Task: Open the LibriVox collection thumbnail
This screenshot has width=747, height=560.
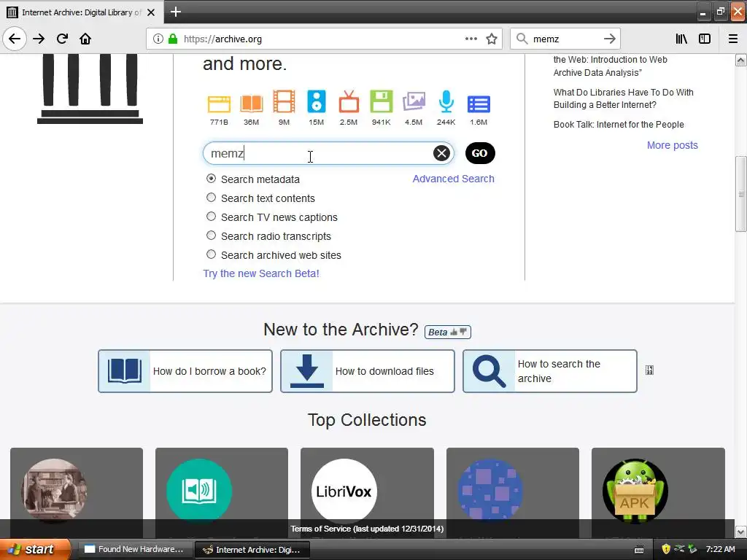Action: [x=344, y=491]
